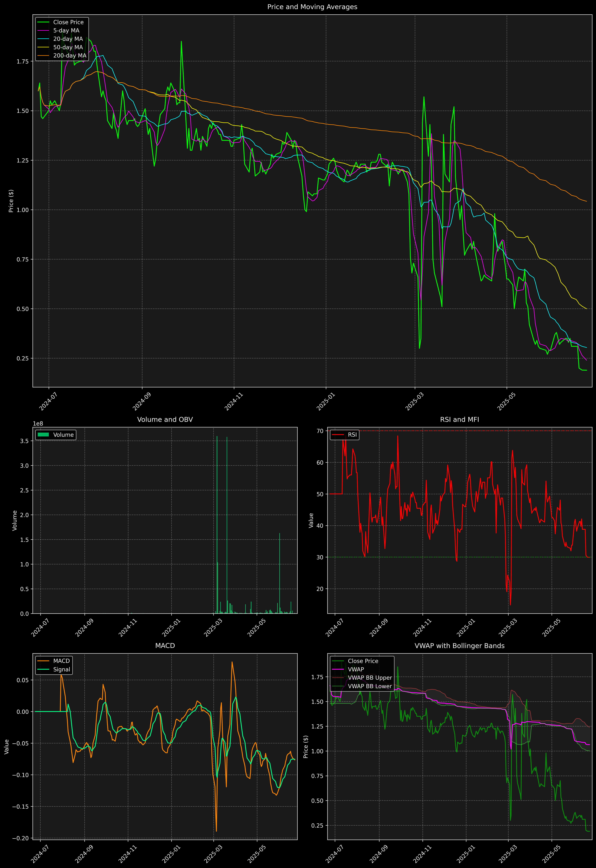The width and height of the screenshot is (596, 868).
Task: Select the "50-day MA" legend entry
Action: pos(68,47)
